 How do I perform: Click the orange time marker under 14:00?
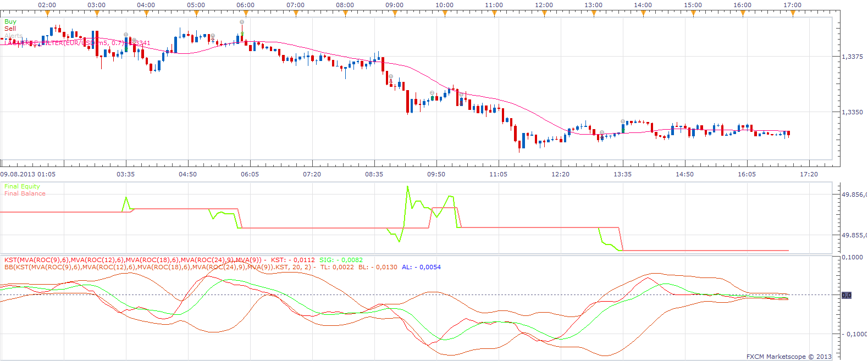[644, 13]
